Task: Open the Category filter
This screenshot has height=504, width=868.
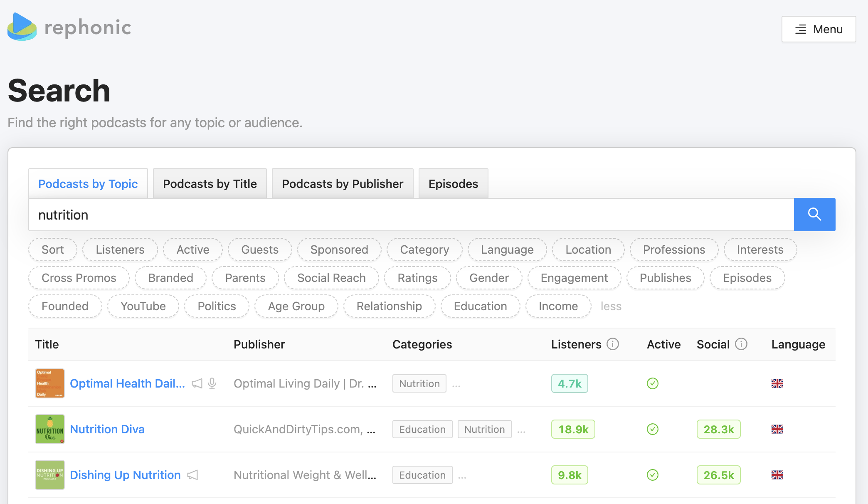Action: coord(424,250)
